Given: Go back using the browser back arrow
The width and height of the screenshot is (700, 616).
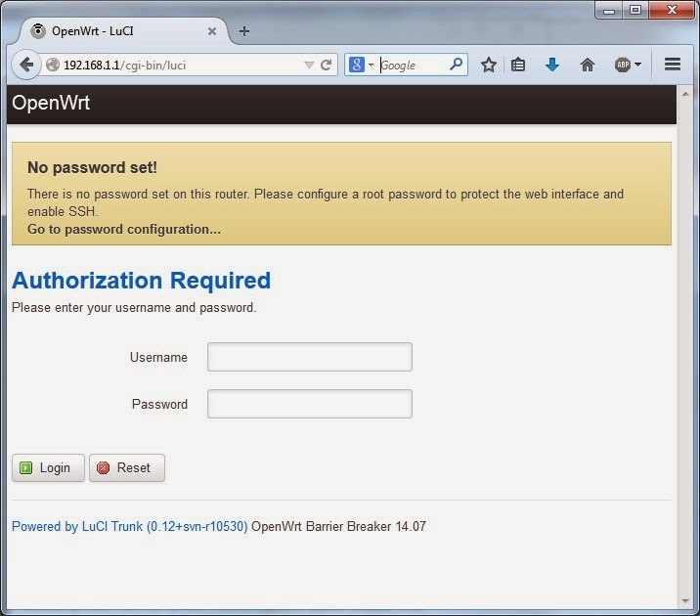Looking at the screenshot, I should [26, 65].
